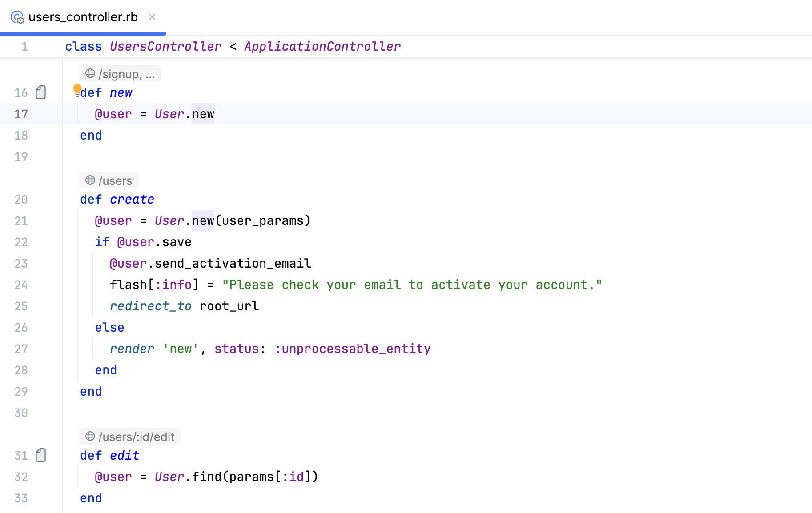Screen dimensions: 812x513
Task: Click :unprocessable_entity symbol on line 27
Action: (x=353, y=349)
